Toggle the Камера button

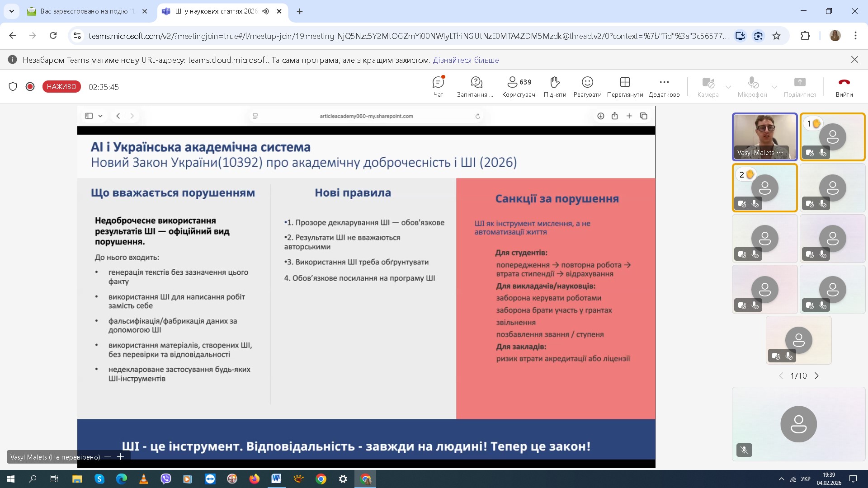708,86
